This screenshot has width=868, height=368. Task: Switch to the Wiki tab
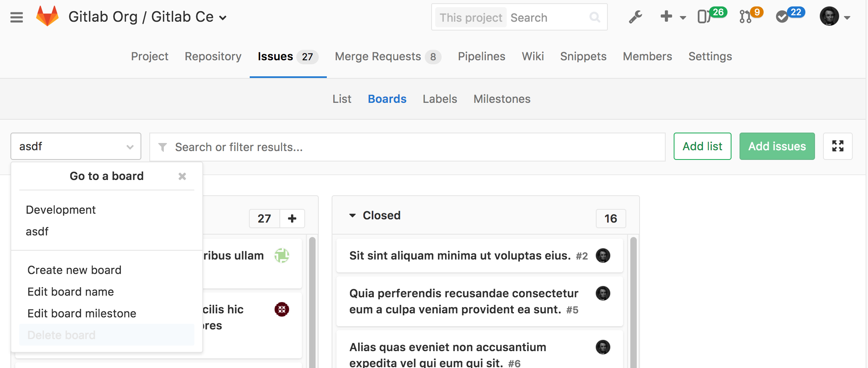(533, 56)
